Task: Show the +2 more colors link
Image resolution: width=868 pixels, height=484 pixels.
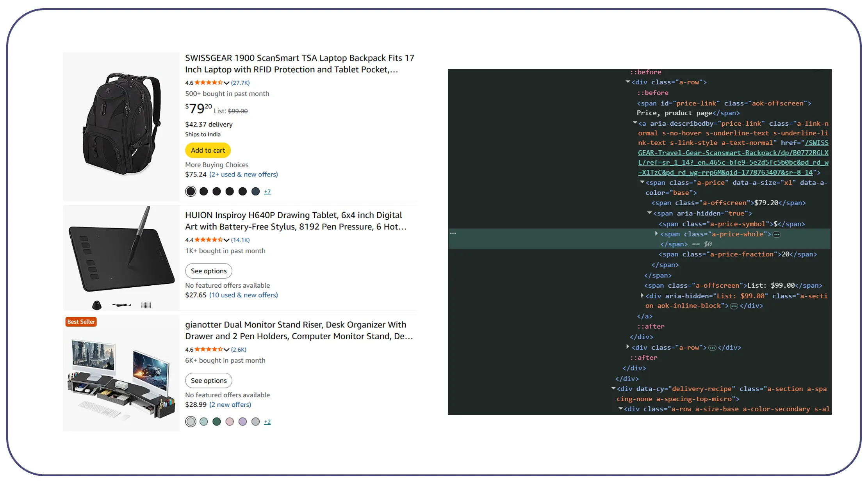Action: 267,422
